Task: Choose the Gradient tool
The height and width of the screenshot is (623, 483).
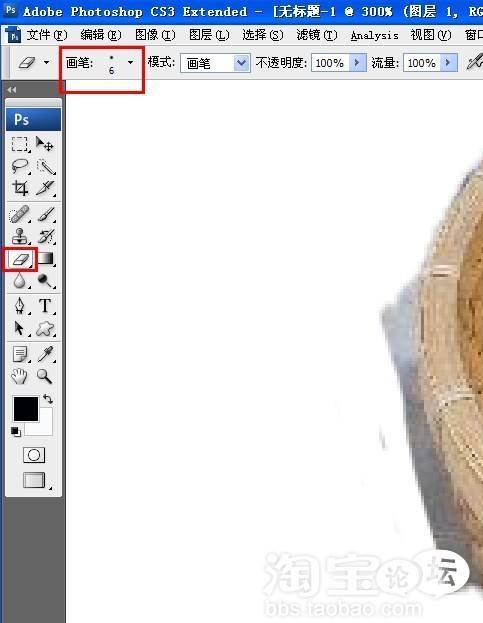Action: tap(46, 259)
